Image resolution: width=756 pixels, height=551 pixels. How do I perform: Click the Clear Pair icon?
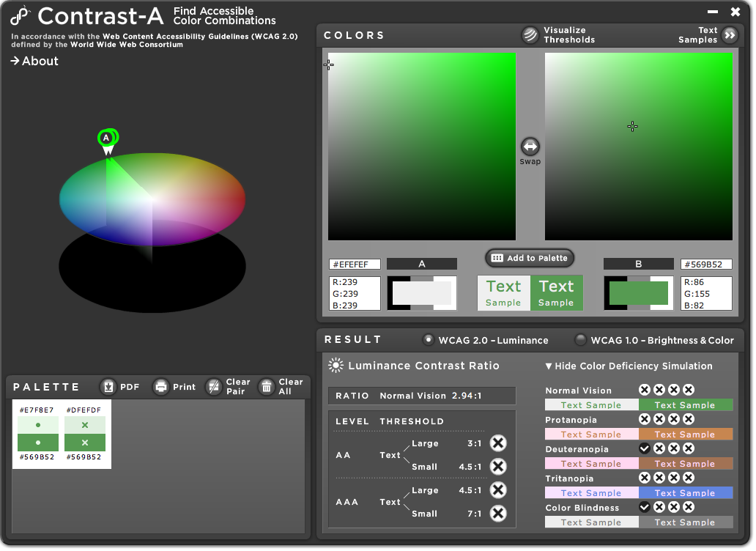[x=214, y=387]
